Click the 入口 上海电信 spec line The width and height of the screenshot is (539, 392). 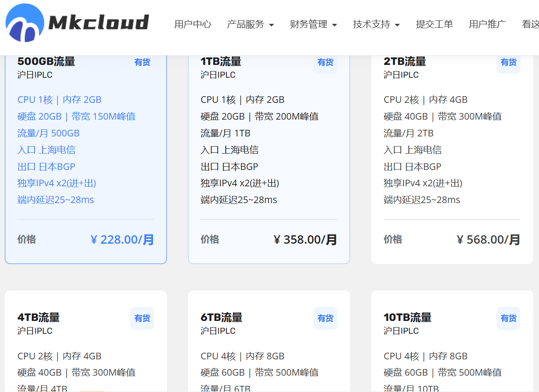point(46,150)
